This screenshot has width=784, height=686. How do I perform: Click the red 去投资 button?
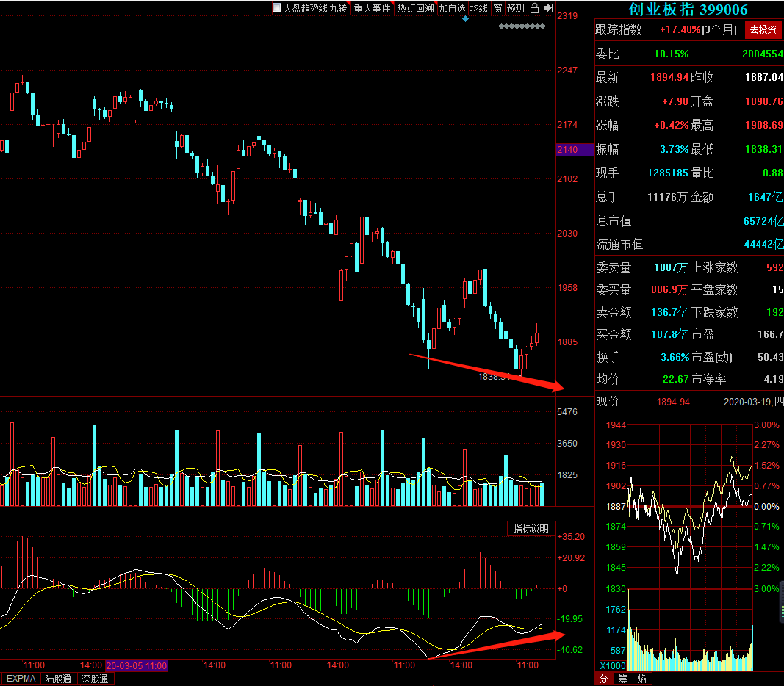point(763,29)
